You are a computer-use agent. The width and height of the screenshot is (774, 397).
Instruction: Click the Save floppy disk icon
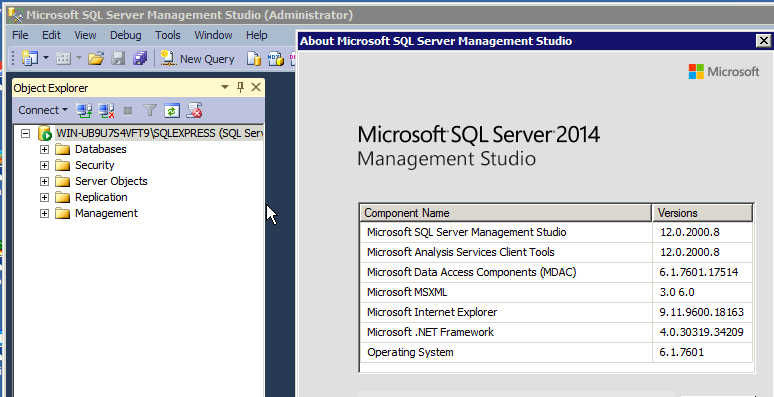pos(118,59)
